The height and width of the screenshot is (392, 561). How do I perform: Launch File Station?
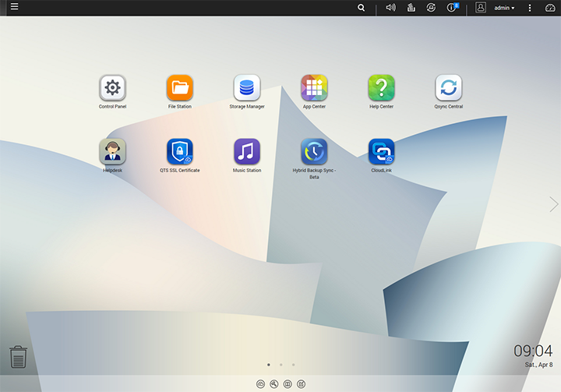(180, 88)
